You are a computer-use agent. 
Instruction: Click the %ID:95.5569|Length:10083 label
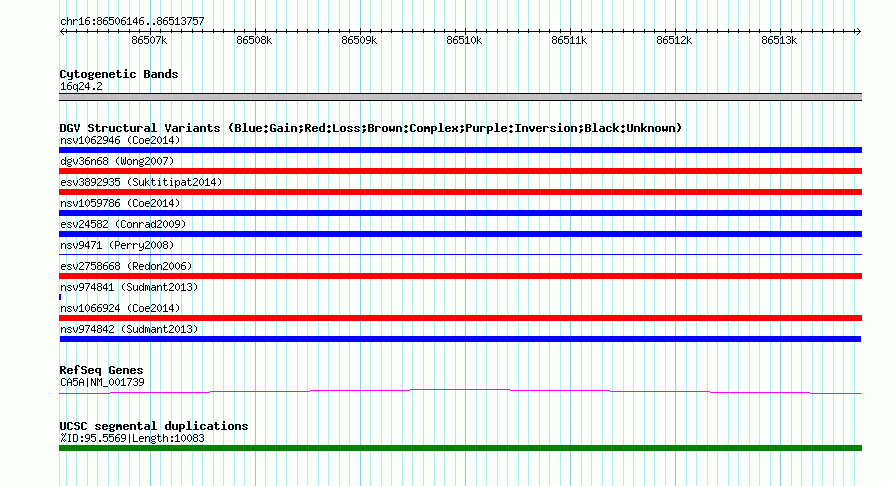tap(132, 438)
